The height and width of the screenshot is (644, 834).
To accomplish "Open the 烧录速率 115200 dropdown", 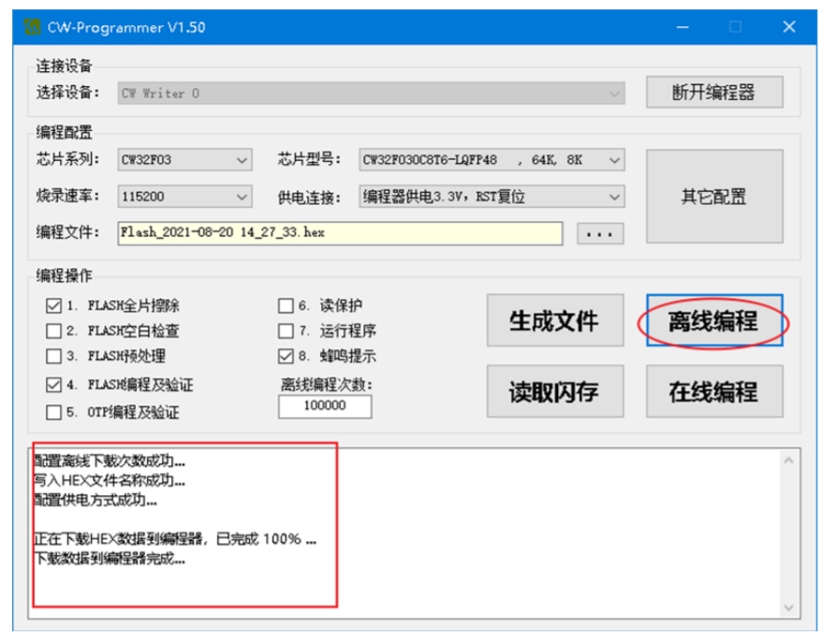I will coord(184,197).
